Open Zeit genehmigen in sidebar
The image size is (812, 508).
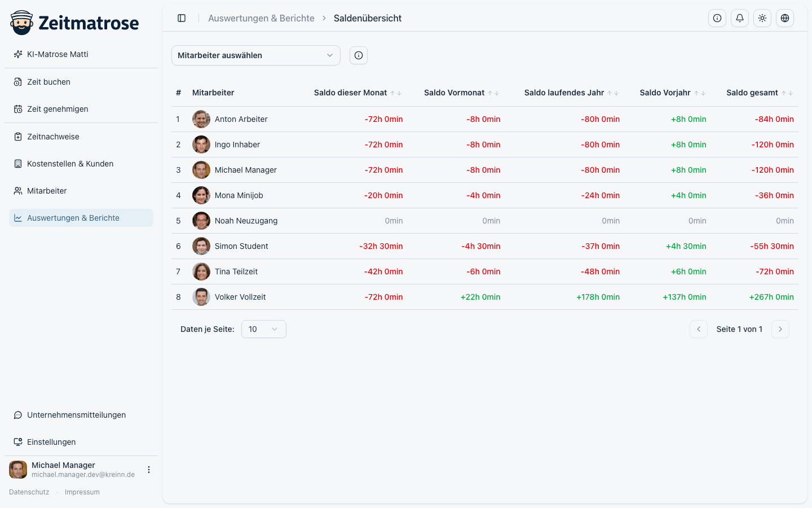coord(81,109)
